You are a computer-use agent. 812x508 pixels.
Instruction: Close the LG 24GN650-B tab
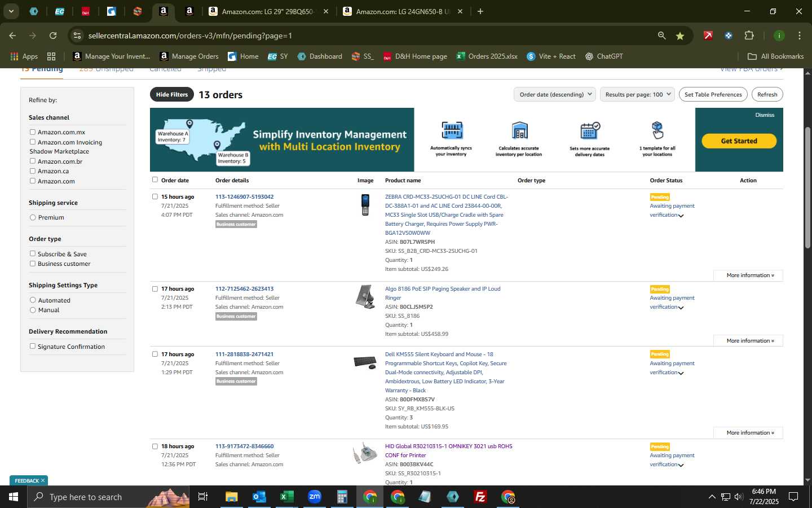(x=460, y=11)
